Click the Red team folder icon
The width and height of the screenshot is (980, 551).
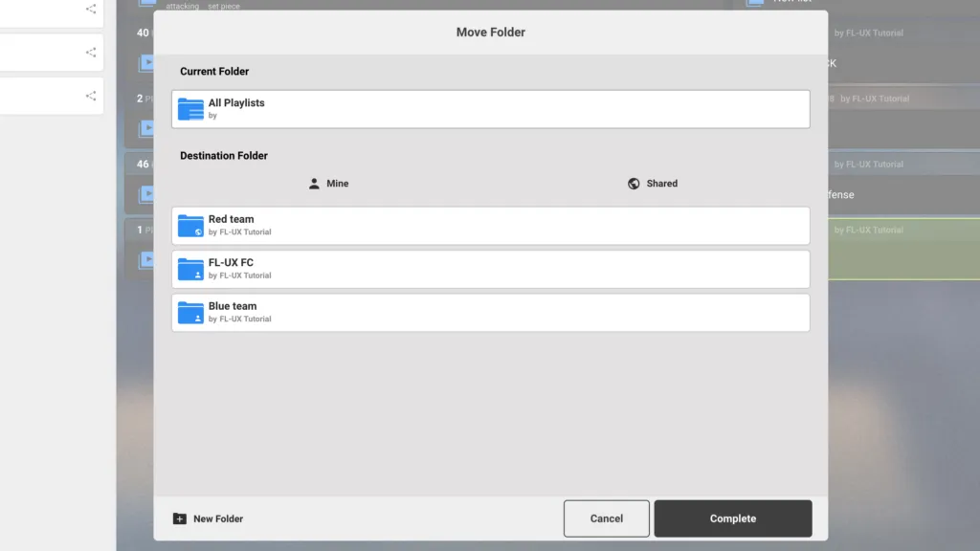[190, 226]
